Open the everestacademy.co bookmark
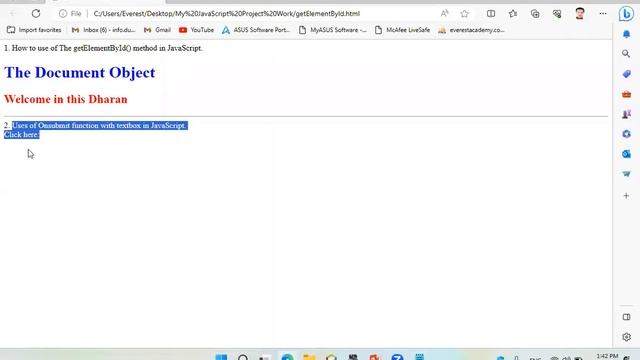This screenshot has width=640, height=360. click(471, 30)
